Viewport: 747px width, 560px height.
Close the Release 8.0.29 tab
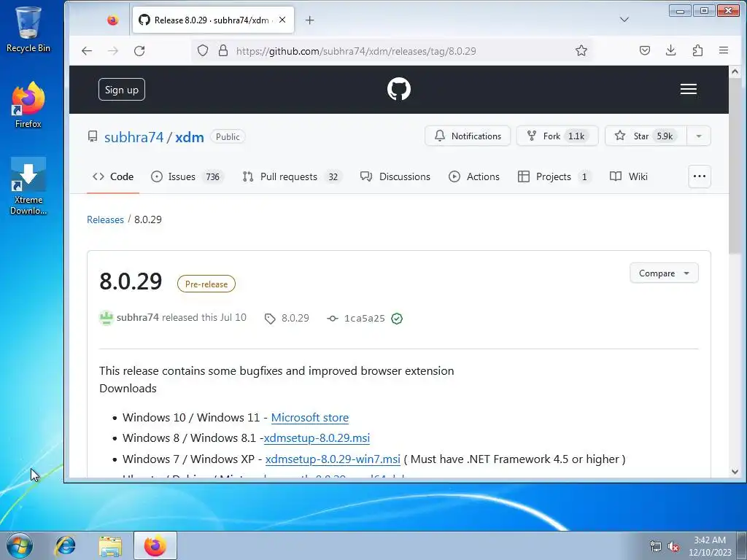click(282, 20)
